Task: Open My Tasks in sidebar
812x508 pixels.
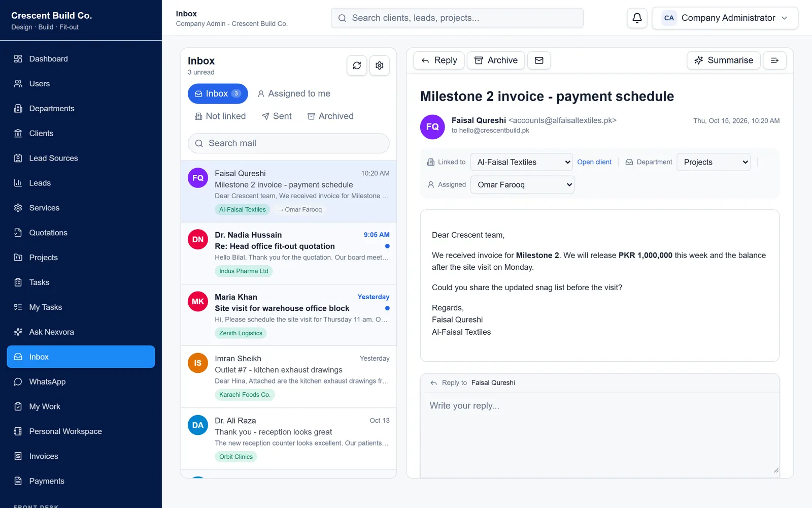Action: click(x=81, y=307)
